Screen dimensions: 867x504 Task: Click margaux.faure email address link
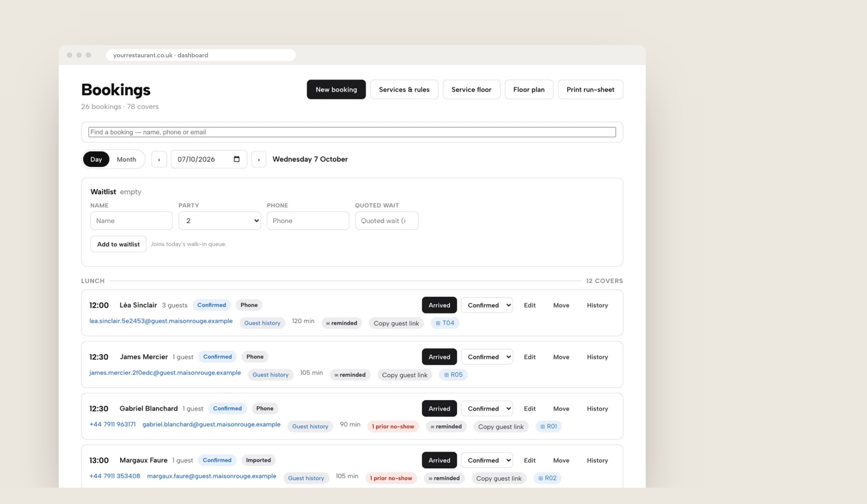pyautogui.click(x=212, y=476)
